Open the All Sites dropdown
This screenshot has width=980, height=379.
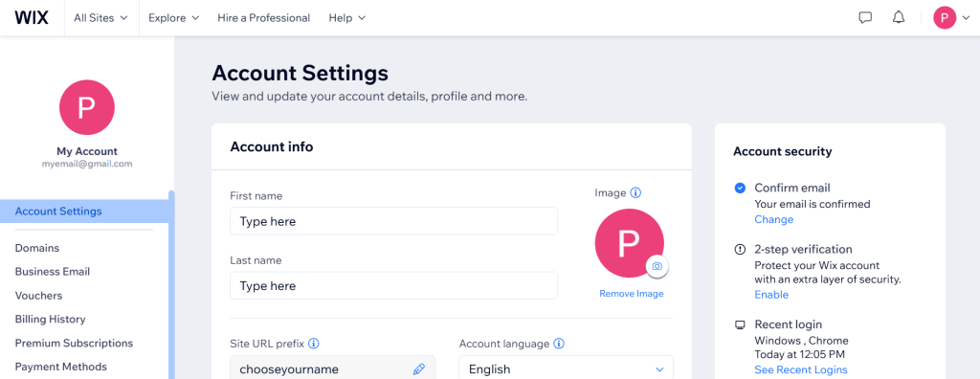[100, 17]
